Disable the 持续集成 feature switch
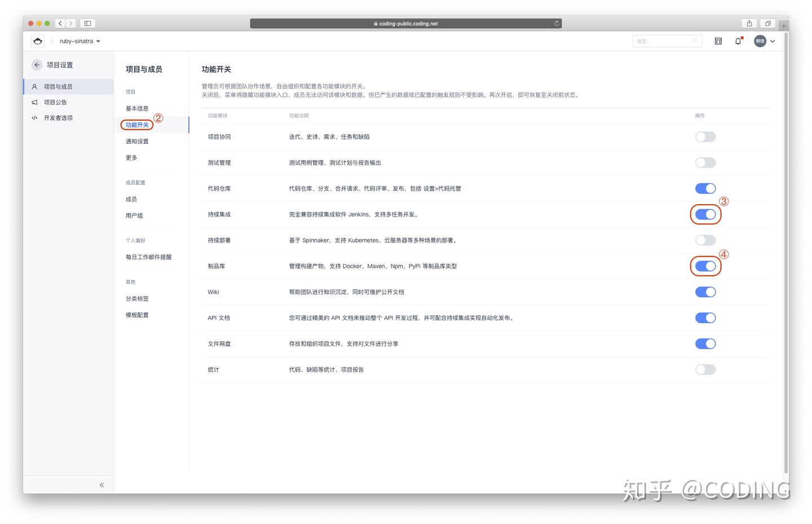 (705, 214)
